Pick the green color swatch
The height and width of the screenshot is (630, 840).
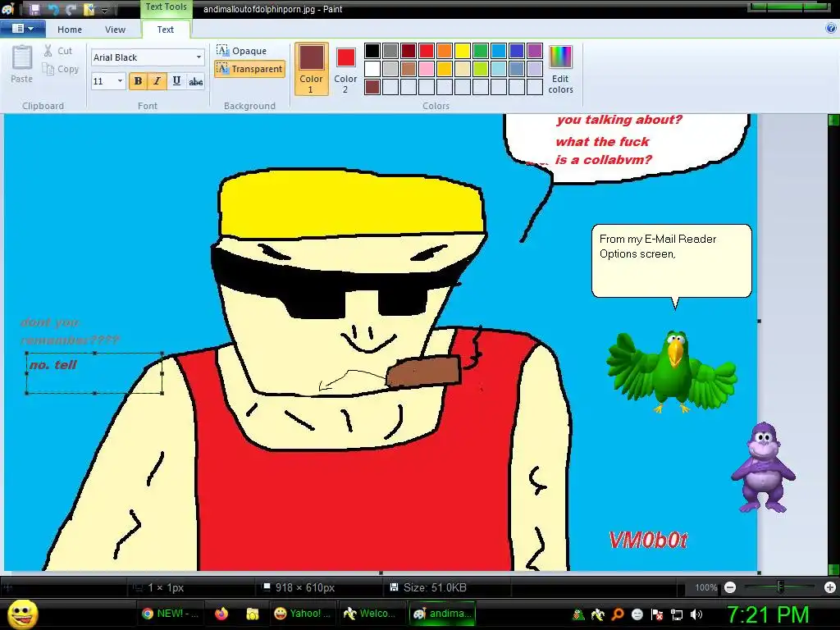click(x=481, y=51)
